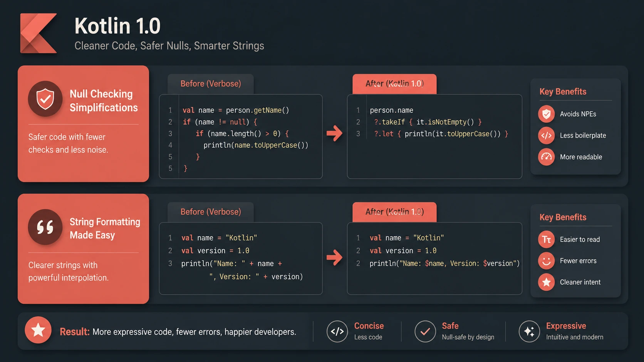Viewport: 644px width, 362px height.
Task: Click text More expressive code, fewer errors
Action: click(195, 332)
